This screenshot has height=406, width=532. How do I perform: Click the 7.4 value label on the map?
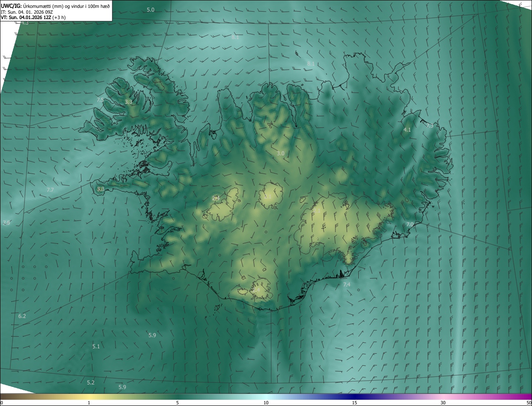pos(347,284)
